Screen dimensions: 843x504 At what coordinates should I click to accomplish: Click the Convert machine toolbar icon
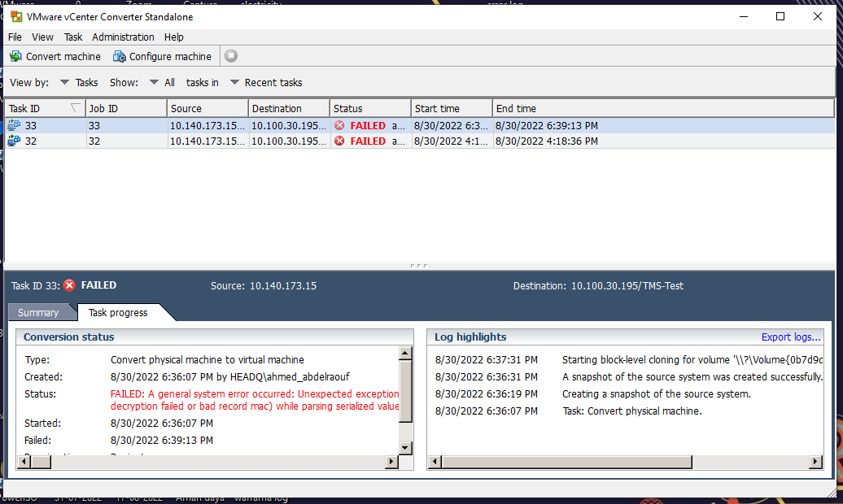tap(15, 56)
